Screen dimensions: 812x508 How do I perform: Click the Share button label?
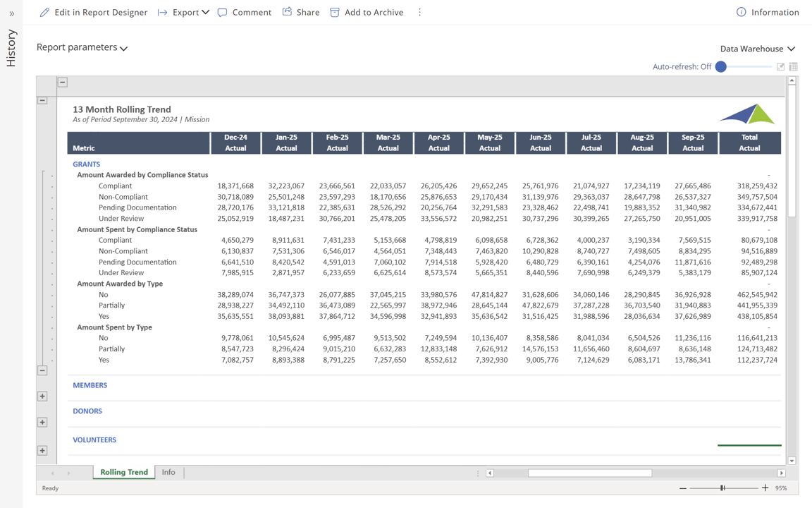[x=308, y=13]
